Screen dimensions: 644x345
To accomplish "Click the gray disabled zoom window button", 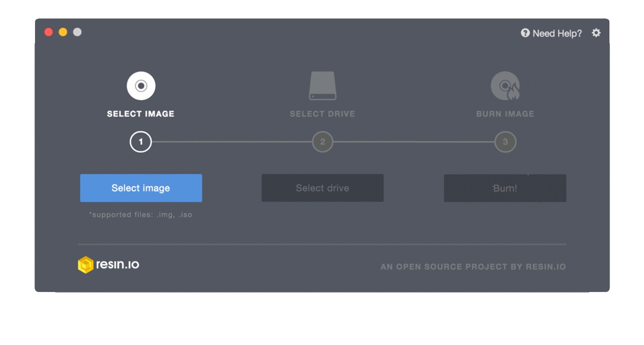I will tap(77, 32).
